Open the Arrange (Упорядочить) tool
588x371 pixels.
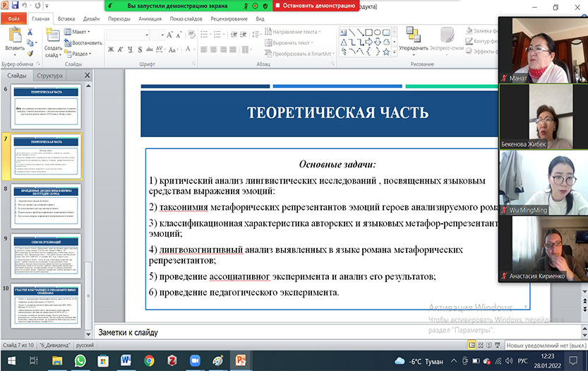click(x=412, y=36)
